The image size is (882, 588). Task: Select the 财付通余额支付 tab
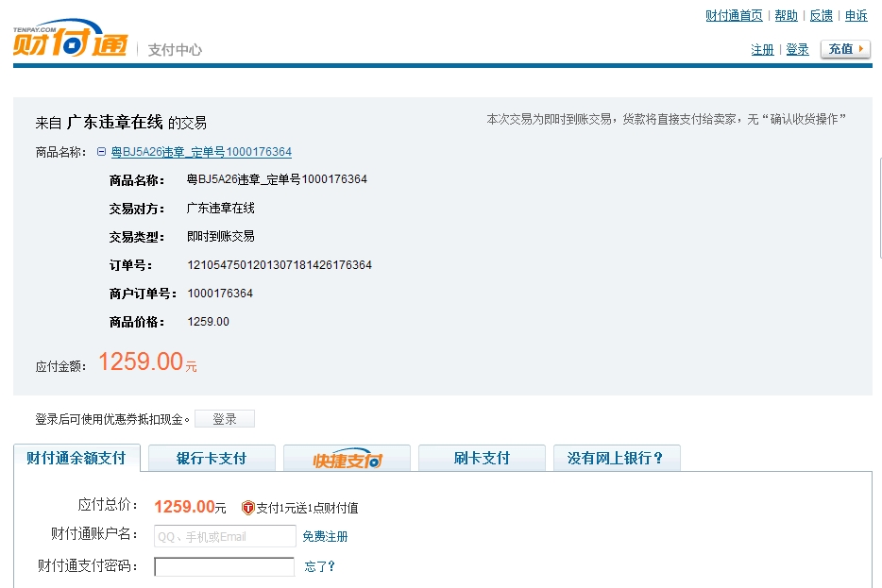pyautogui.click(x=76, y=458)
